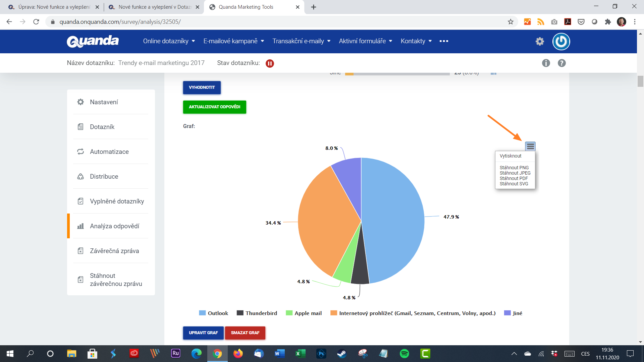Toggle the Thunderbird series in chart legend
644x362 pixels.
click(x=257, y=313)
